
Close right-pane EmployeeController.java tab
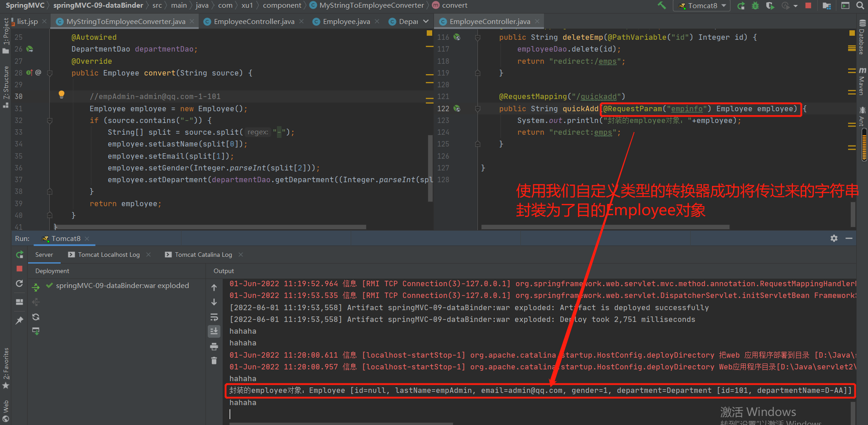coord(537,21)
